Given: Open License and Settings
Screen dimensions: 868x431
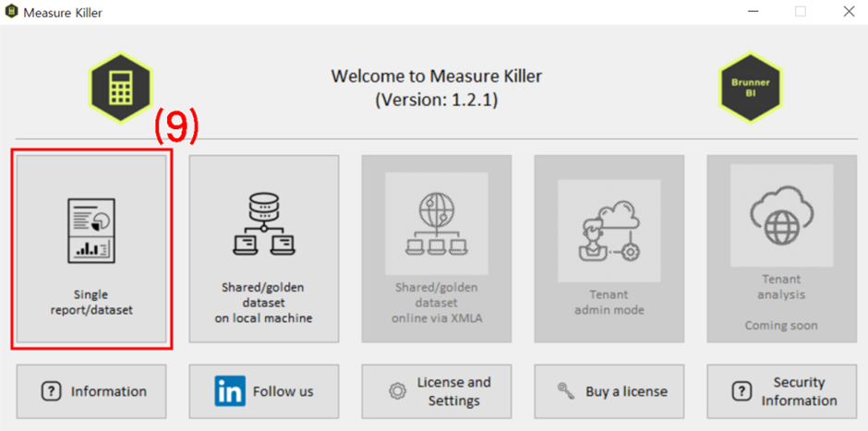Looking at the screenshot, I should point(437,391).
